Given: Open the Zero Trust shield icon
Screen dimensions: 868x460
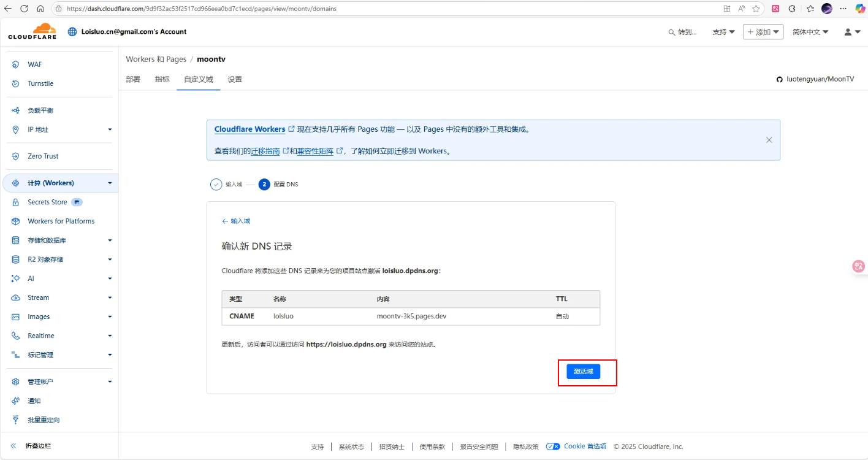Looking at the screenshot, I should click(15, 156).
